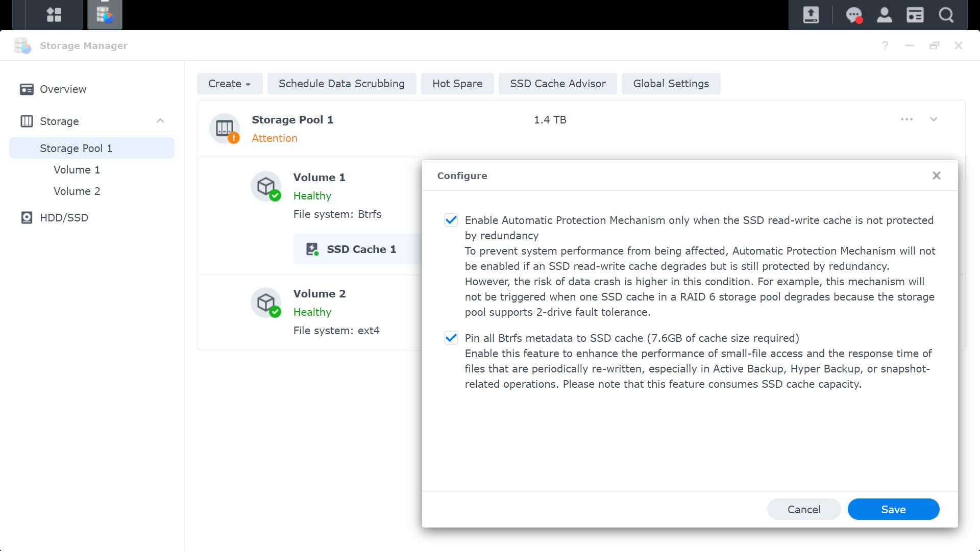Viewport: 980px width, 551px height.
Task: Open Global Settings
Action: click(x=671, y=84)
